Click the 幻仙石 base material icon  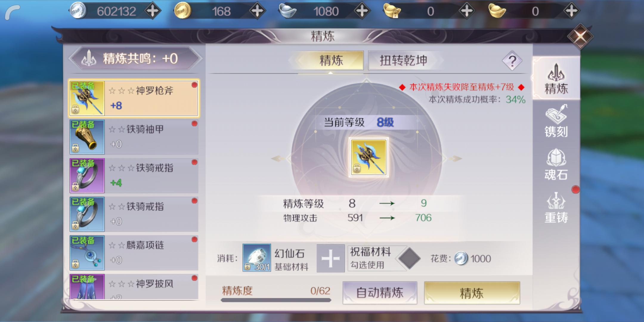[x=257, y=258]
